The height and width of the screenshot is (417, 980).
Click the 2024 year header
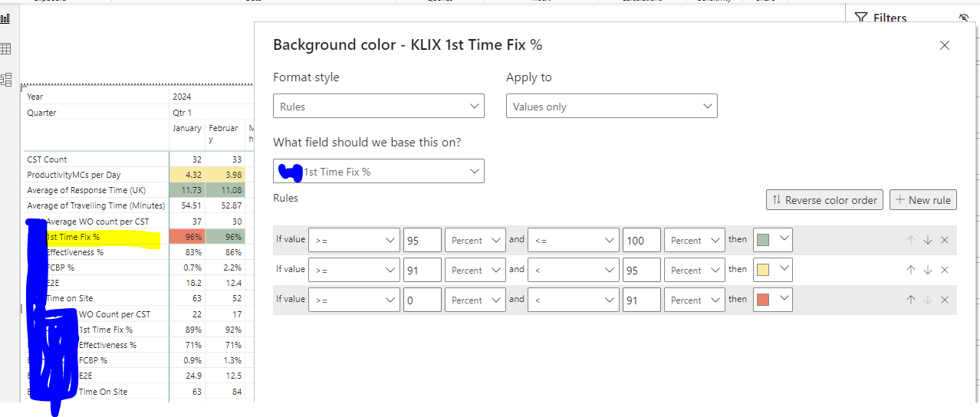[182, 97]
